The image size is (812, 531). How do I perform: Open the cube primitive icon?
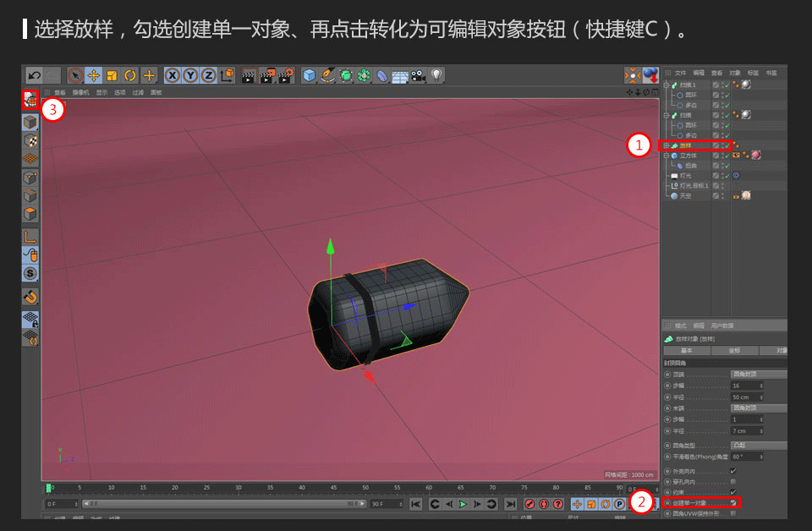pos(309,75)
